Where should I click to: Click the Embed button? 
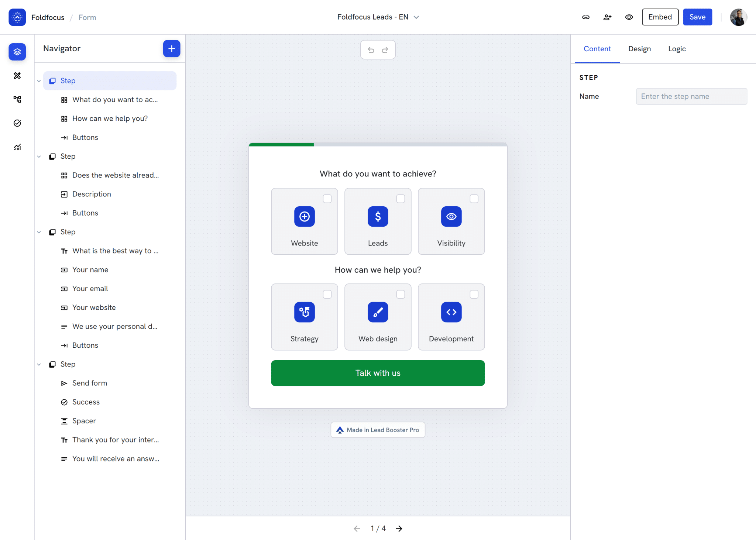[660, 17]
